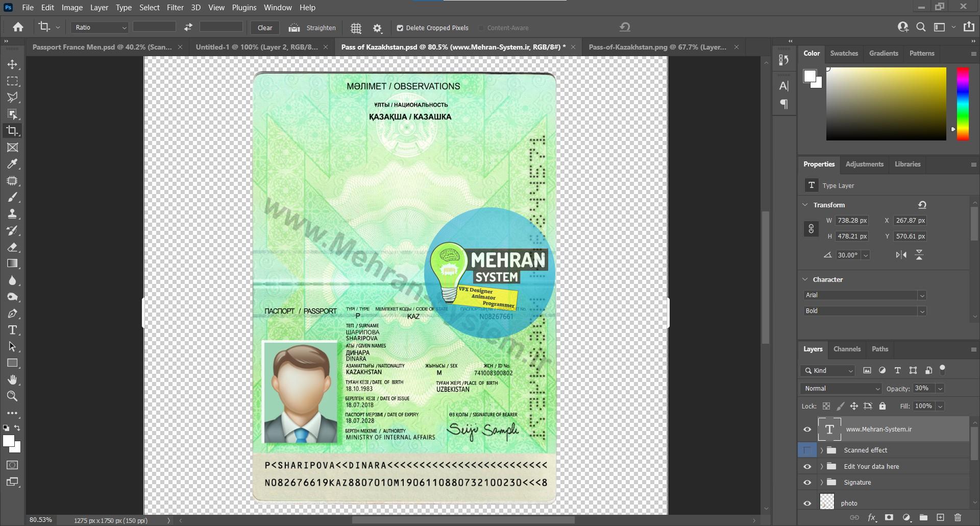Open the Filter menu
The image size is (980, 526).
pos(175,7)
